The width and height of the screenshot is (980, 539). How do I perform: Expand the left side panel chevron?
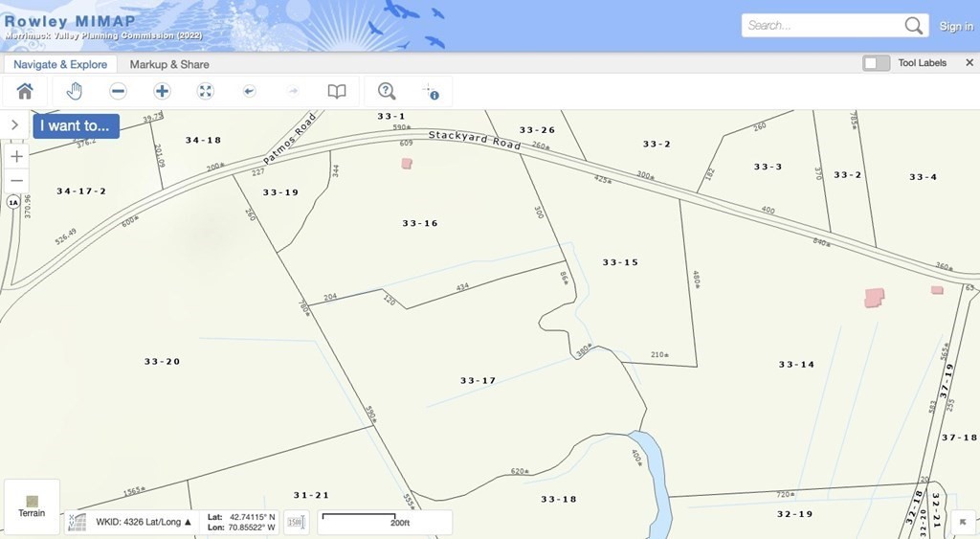tap(14, 125)
